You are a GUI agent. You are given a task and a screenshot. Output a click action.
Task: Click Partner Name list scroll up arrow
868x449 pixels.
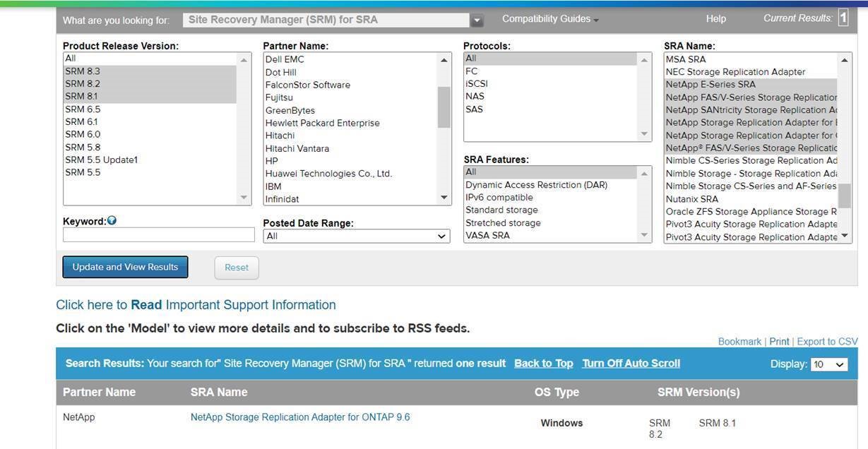pos(444,60)
